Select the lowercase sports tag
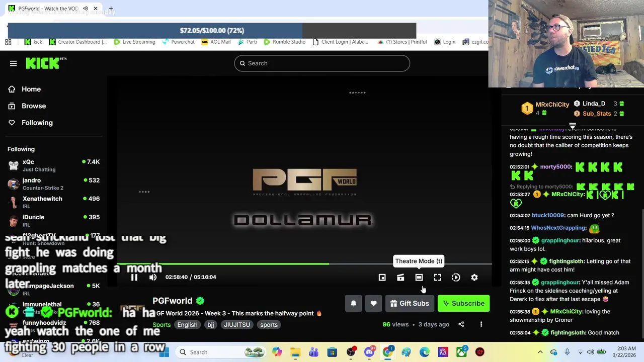The height and width of the screenshot is (362, 644). pyautogui.click(x=269, y=325)
